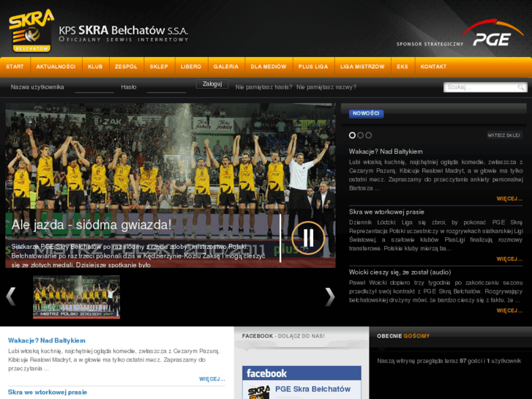Open the PGE Skra Bełchatów Facebook page link
Image resolution: width=532 pixels, height=399 pixels.
[312, 389]
